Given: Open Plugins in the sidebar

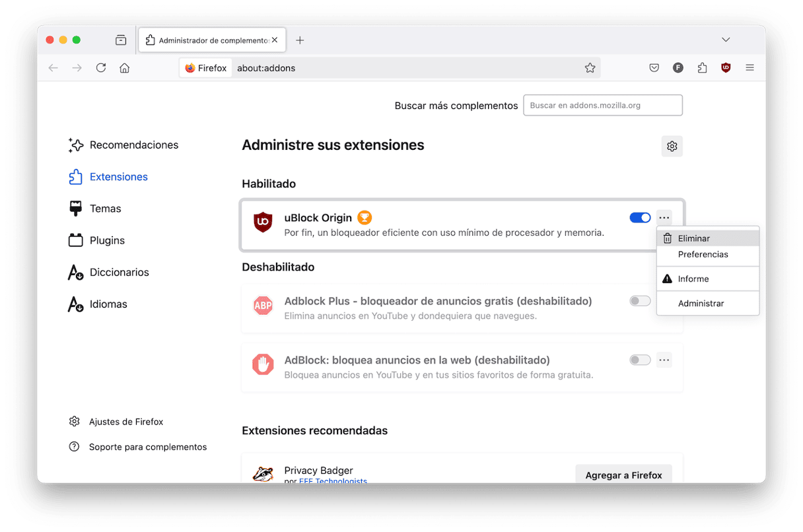Looking at the screenshot, I should (96, 240).
